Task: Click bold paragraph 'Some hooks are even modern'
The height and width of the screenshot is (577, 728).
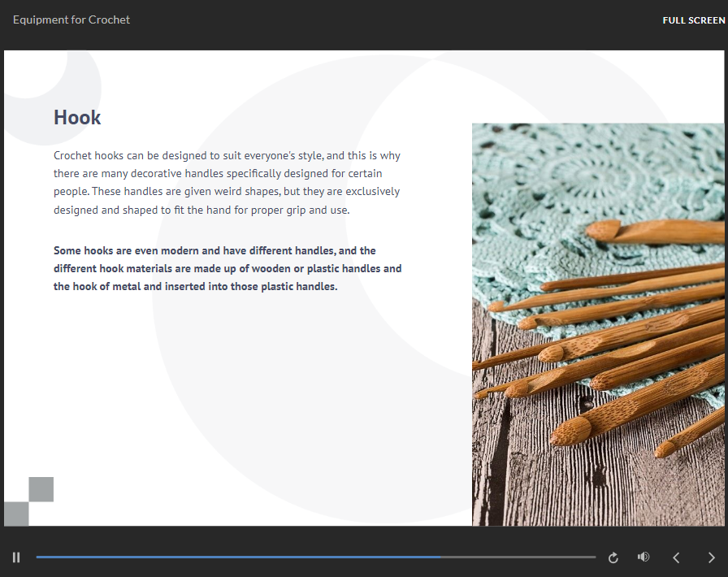Action: (227, 268)
